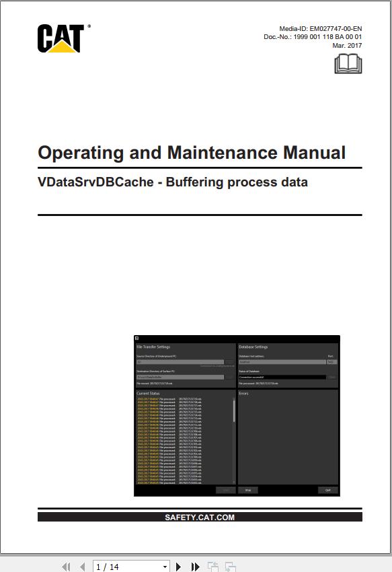Click the CAT logo on the cover page
The width and height of the screenshot is (392, 572).
[x=64, y=38]
